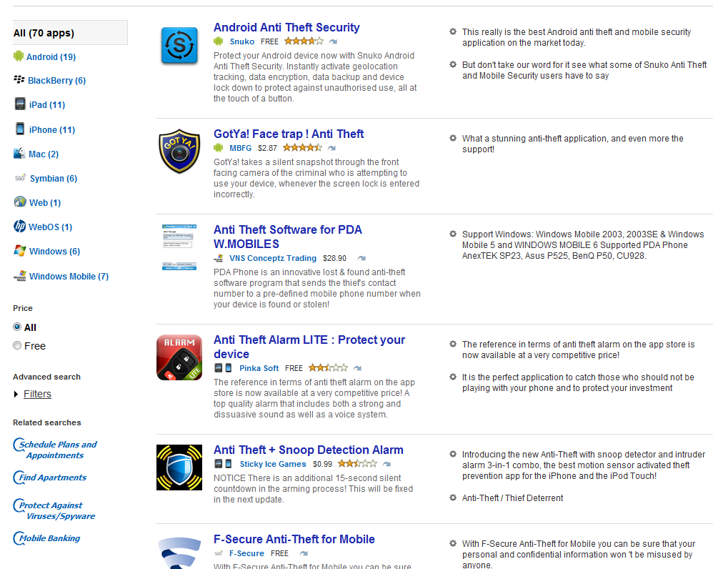Visit the MBFG developer link
Image resolution: width=728 pixels, height=569 pixels.
240,148
